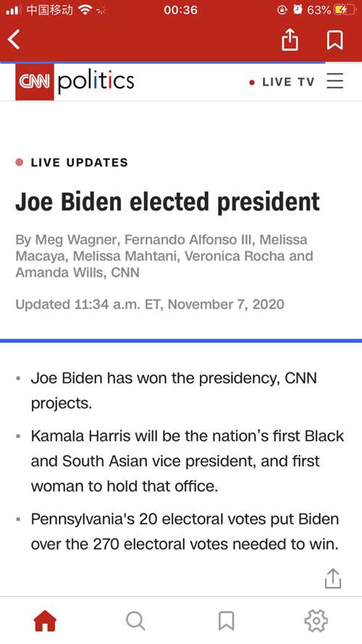Tap the Wi-Fi icon in status bar
The width and height of the screenshot is (362, 644).
pyautogui.click(x=85, y=9)
